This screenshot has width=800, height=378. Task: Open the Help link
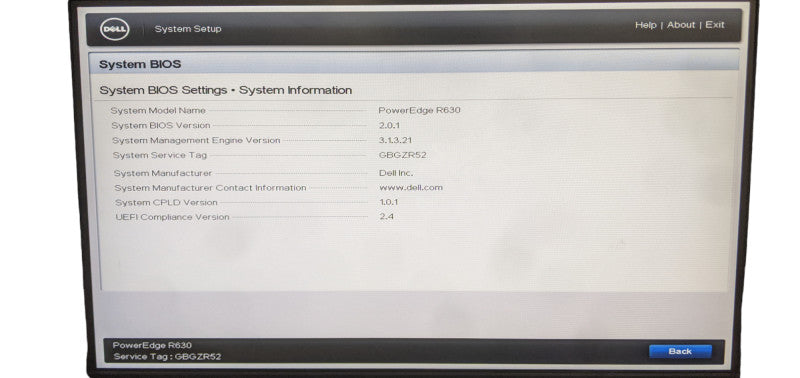coord(645,25)
